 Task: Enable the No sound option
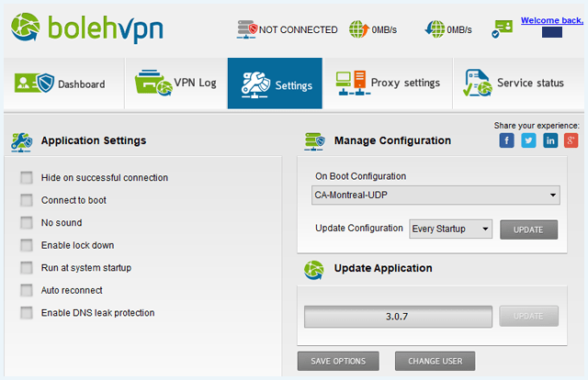[27, 223]
